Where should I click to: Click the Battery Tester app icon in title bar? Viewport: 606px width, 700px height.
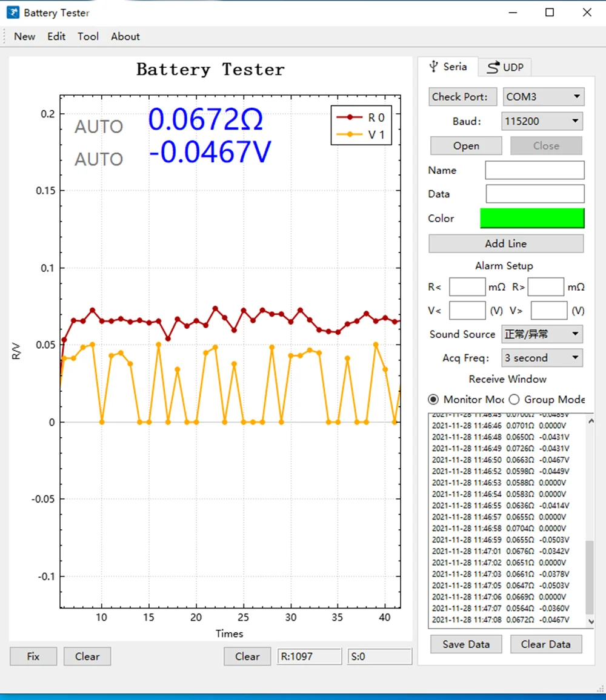click(x=13, y=13)
